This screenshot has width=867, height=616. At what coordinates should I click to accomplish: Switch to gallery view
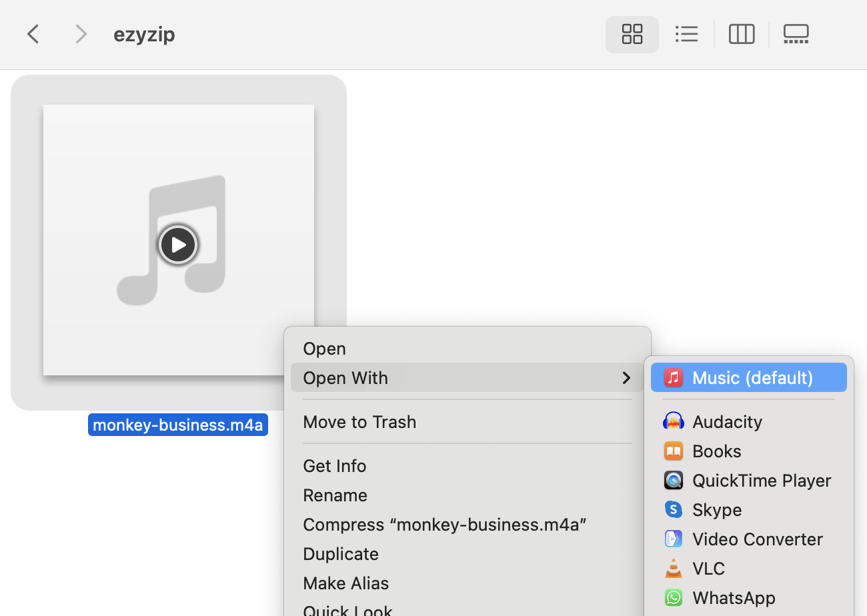(x=796, y=34)
